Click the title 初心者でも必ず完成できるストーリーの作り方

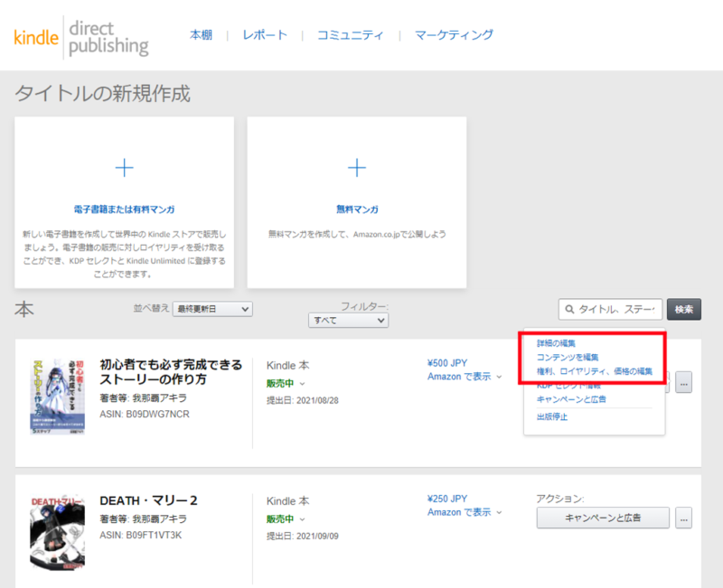[x=171, y=372]
